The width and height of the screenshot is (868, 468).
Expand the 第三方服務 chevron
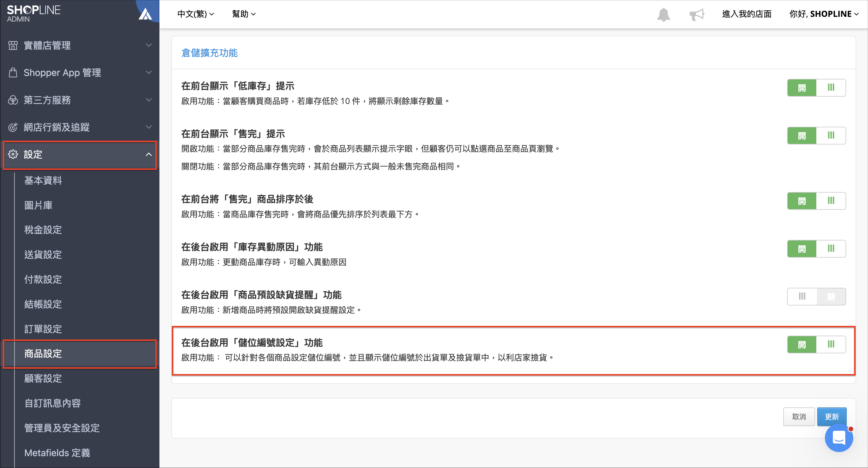point(149,100)
